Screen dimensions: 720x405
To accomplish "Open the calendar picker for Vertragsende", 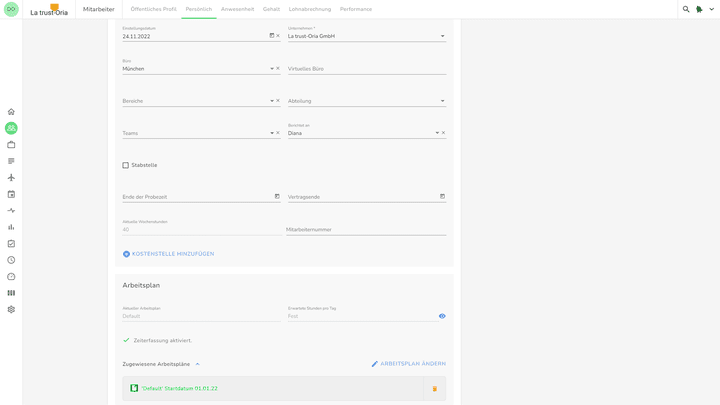I will 442,197.
